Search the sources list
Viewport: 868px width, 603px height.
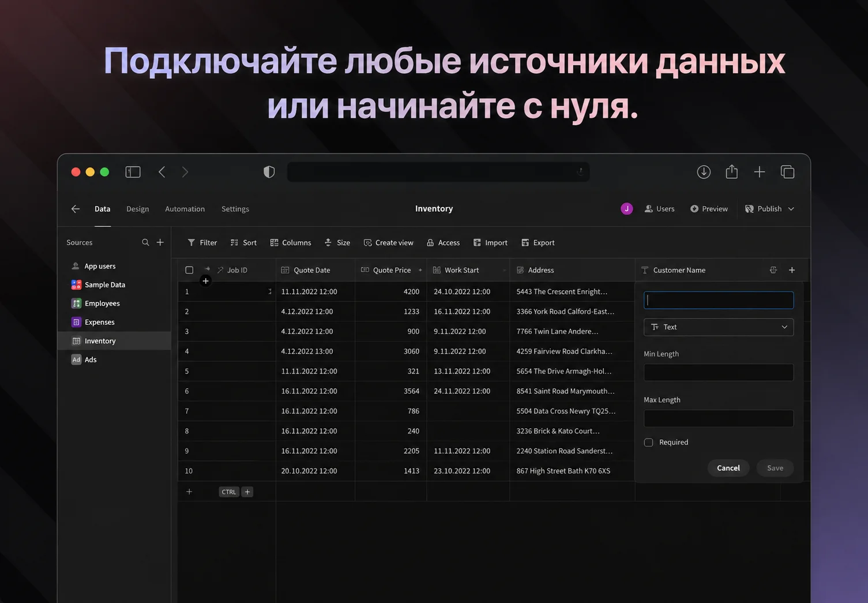pyautogui.click(x=145, y=242)
